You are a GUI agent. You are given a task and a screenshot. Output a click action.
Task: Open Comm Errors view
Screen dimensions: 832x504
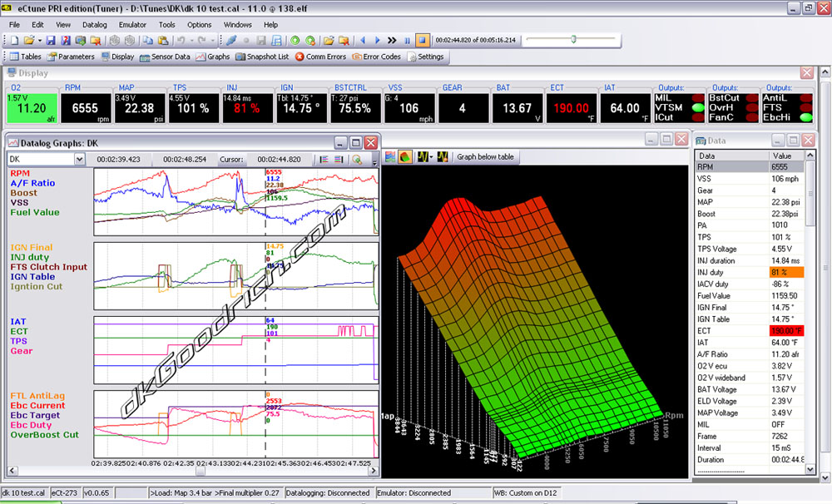click(320, 57)
